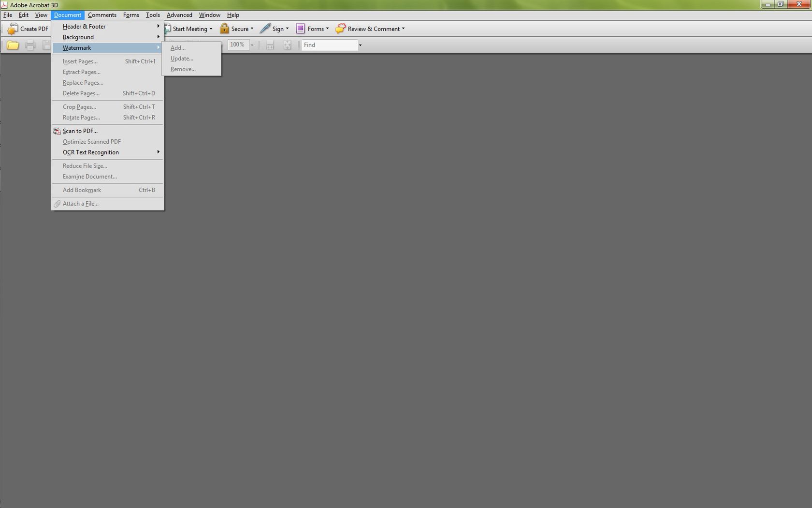This screenshot has height=508, width=812.
Task: Select Extract Pages... menu item
Action: 107,72
